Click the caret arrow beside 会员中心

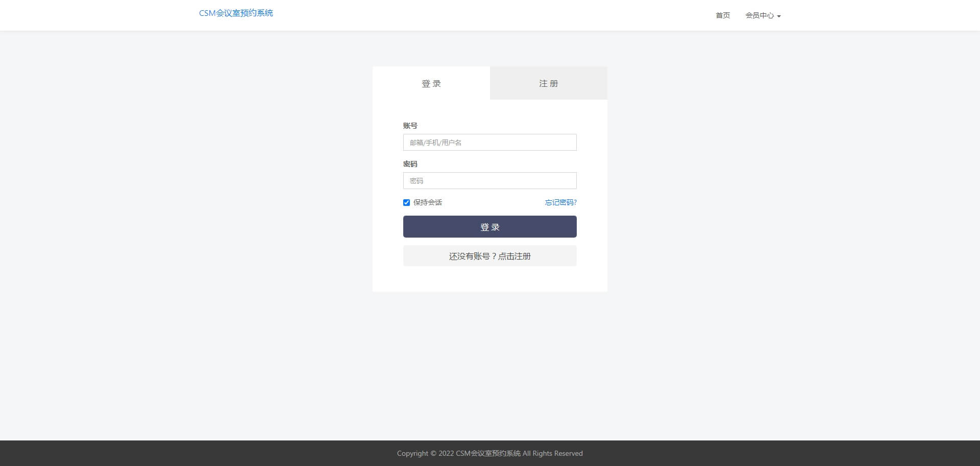click(x=779, y=16)
